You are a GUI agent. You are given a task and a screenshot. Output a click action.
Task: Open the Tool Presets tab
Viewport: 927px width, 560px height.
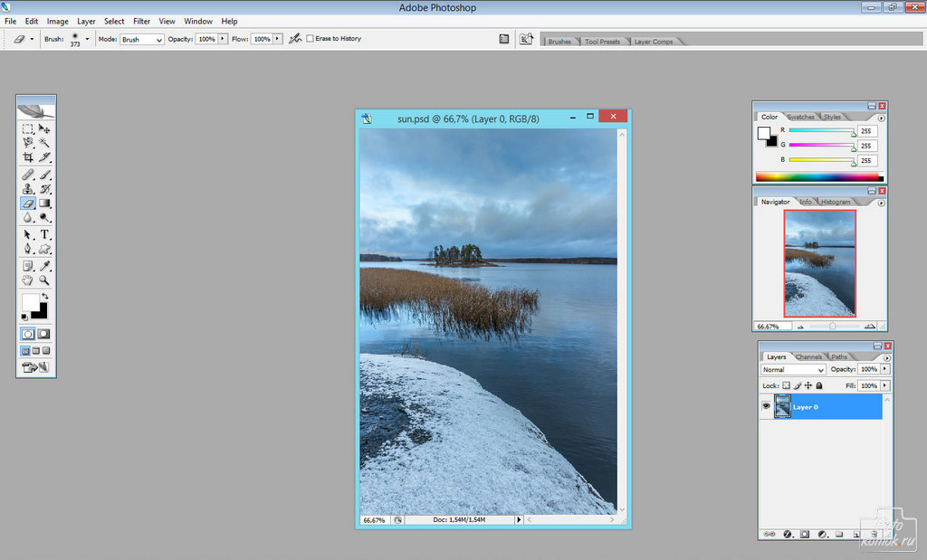[x=602, y=42]
